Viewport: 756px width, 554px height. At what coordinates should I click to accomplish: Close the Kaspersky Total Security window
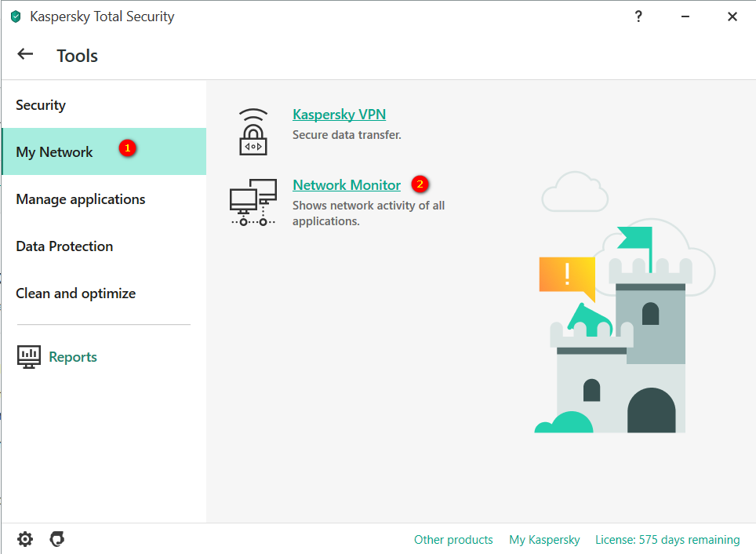pyautogui.click(x=732, y=17)
